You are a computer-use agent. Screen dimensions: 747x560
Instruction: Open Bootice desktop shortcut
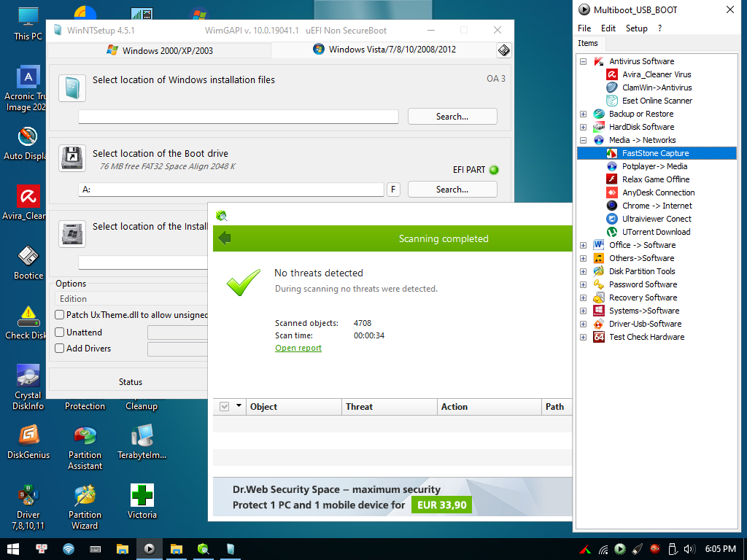(x=28, y=262)
